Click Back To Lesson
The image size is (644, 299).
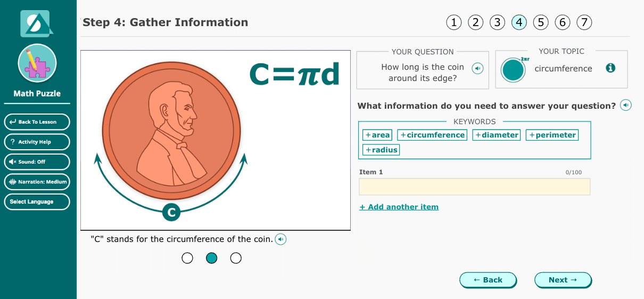[37, 122]
